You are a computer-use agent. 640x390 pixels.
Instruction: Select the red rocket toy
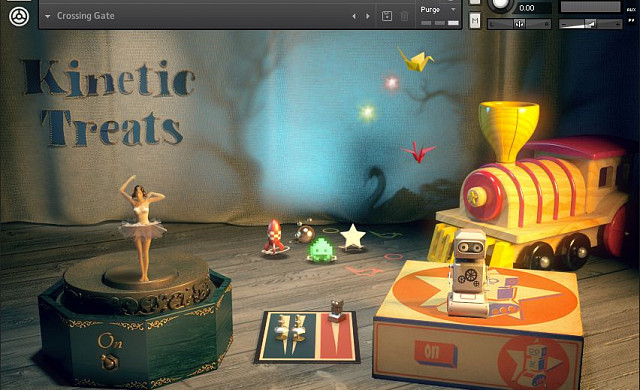click(275, 237)
